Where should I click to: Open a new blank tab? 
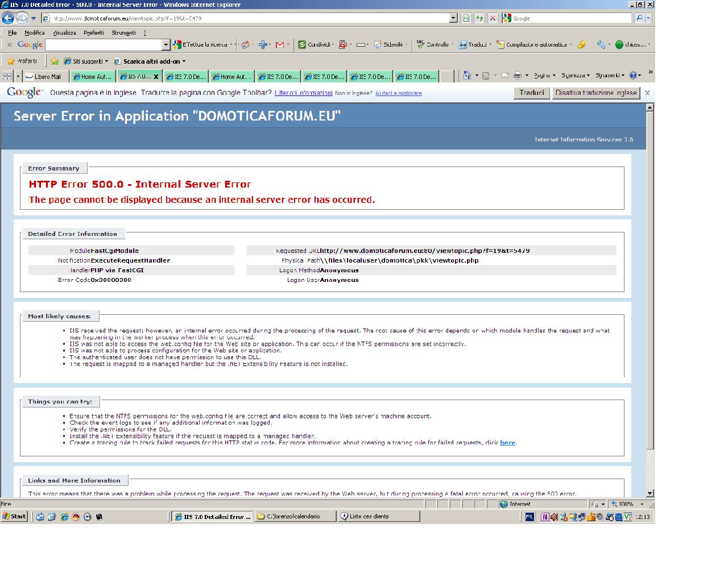[x=447, y=76]
